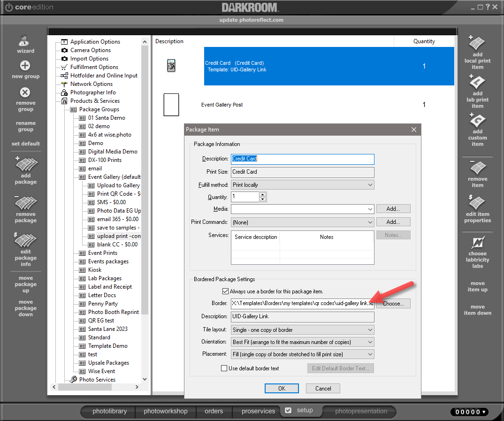Click choose labtricity labs icon

(x=477, y=243)
